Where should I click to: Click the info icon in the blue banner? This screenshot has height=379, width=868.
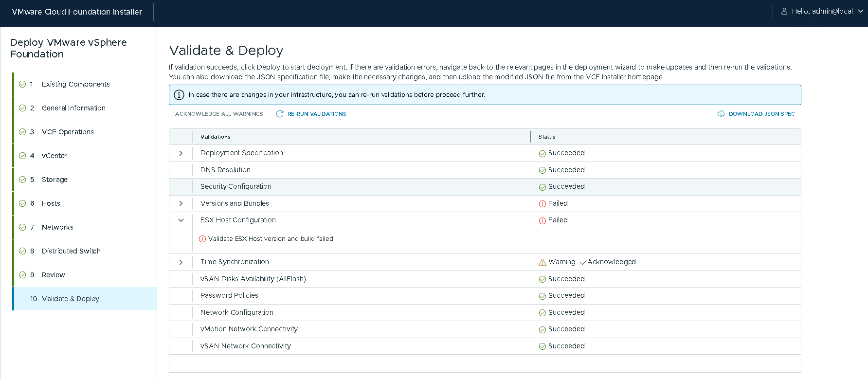click(x=179, y=95)
